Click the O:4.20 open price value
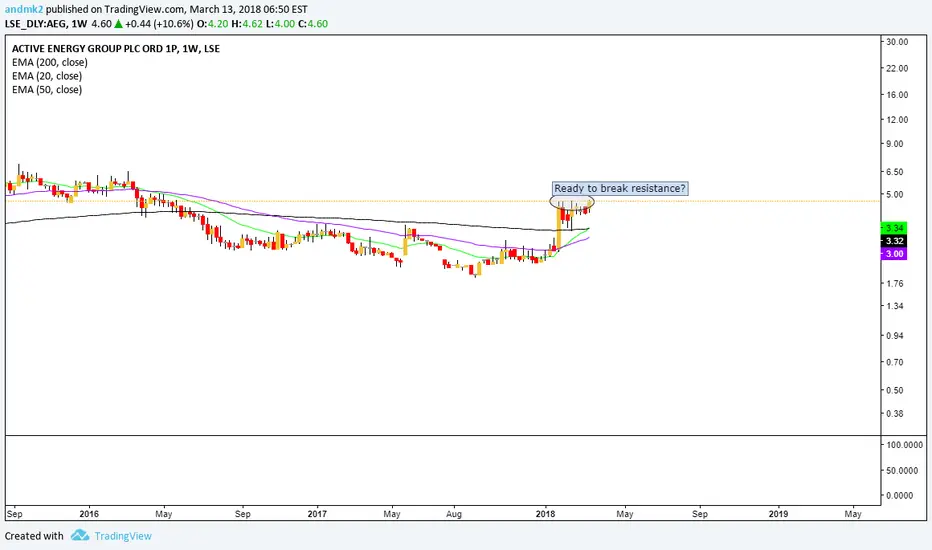This screenshot has height=550, width=932. click(212, 24)
